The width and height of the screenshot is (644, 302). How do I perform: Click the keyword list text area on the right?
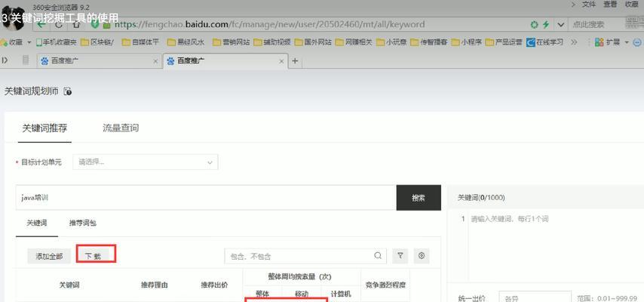556,245
